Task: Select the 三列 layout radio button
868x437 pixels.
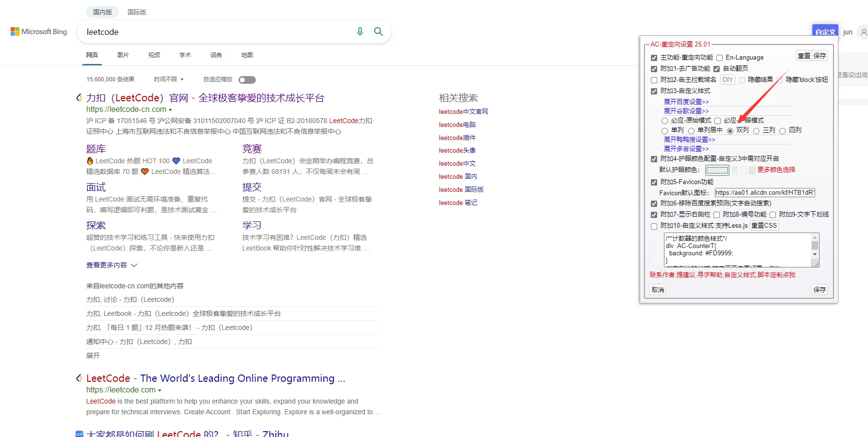Action: (757, 130)
